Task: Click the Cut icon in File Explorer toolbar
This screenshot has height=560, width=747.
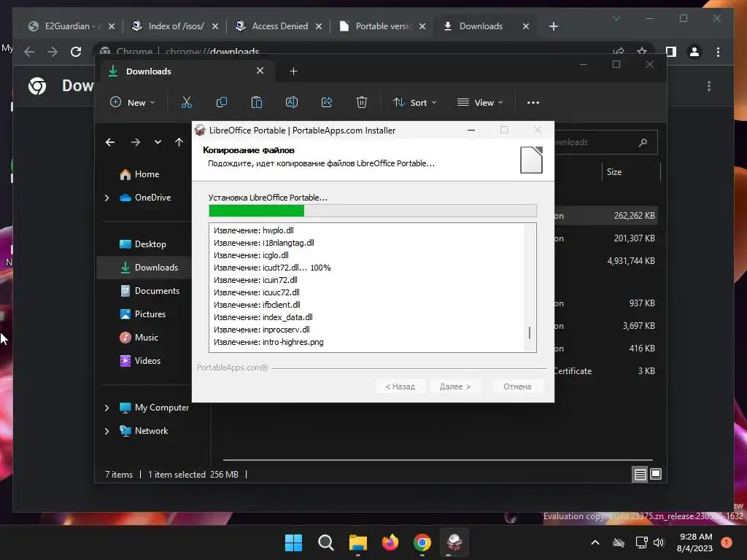Action: pyautogui.click(x=186, y=102)
